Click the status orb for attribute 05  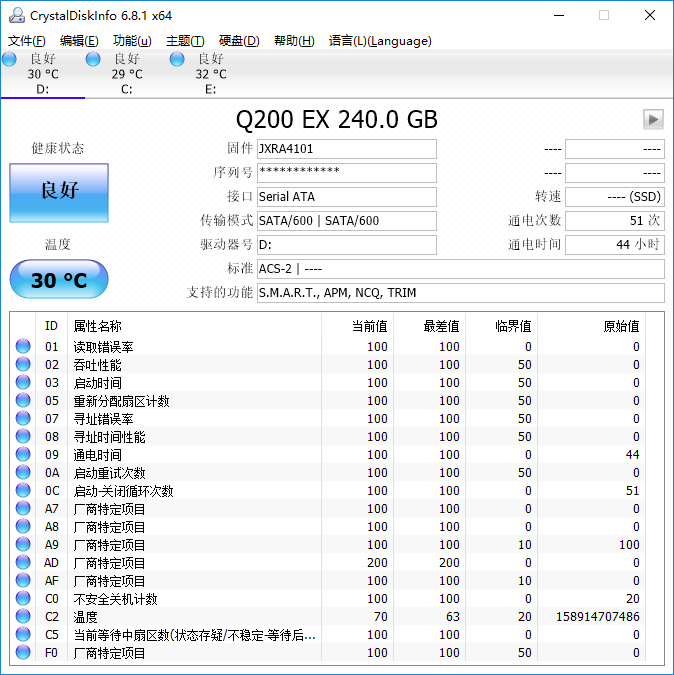(23, 400)
